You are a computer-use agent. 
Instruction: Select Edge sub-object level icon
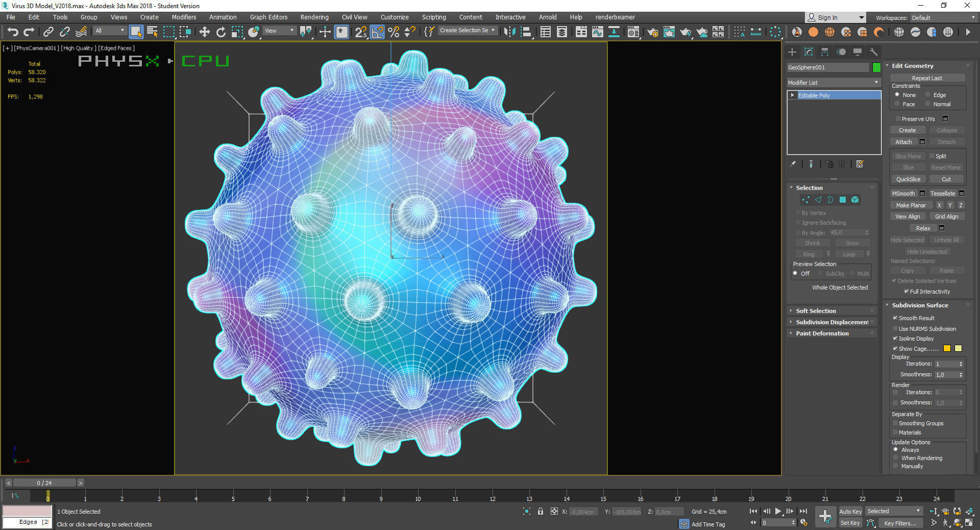coord(818,200)
